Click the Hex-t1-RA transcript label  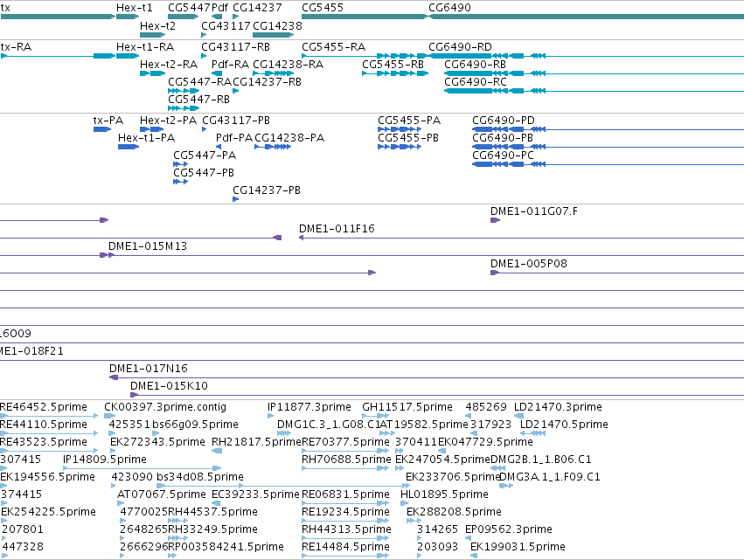145,47
